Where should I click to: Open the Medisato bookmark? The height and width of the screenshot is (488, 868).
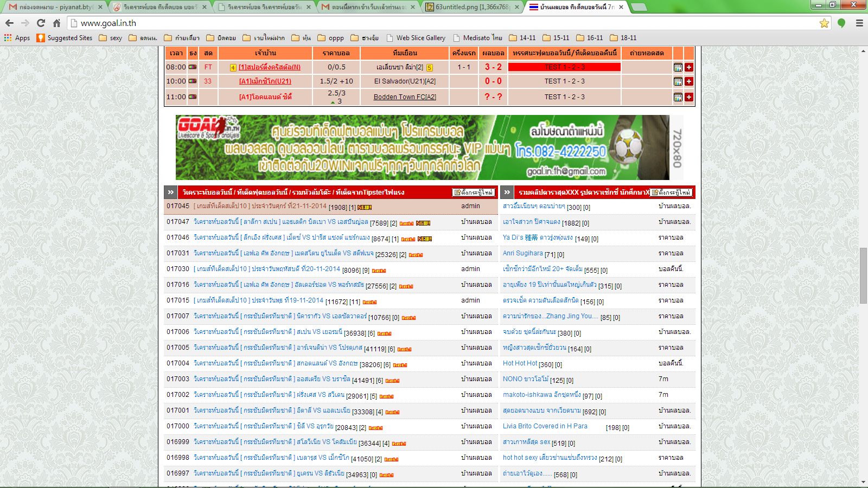[x=477, y=38]
